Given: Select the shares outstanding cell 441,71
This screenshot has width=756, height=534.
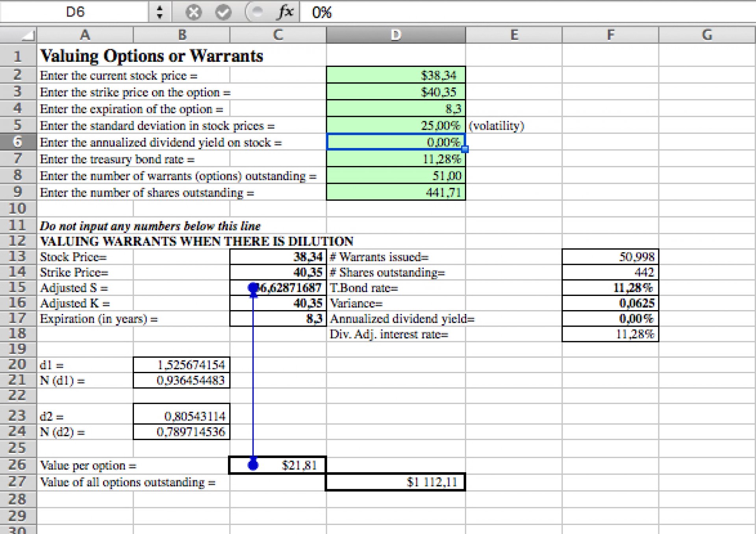Looking at the screenshot, I should [x=396, y=192].
